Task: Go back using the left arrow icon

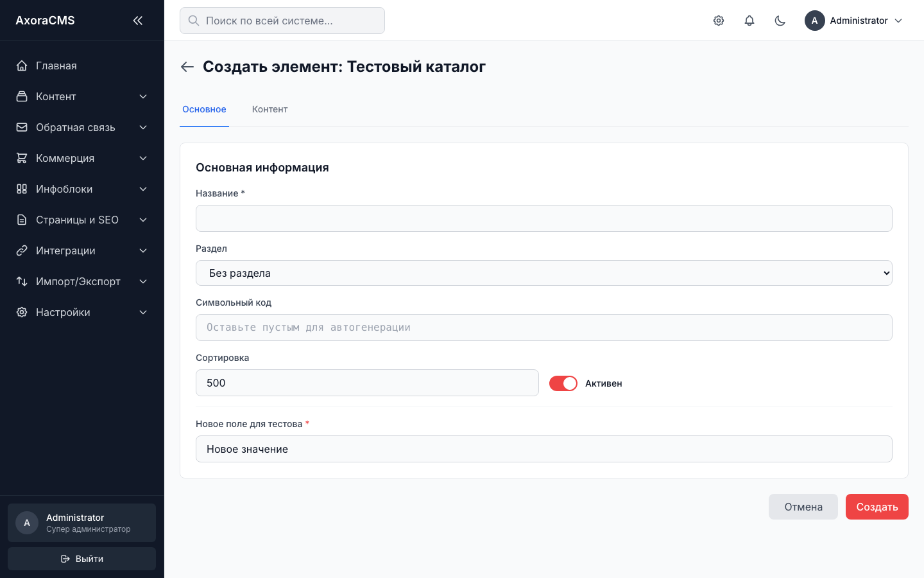Action: coord(187,67)
